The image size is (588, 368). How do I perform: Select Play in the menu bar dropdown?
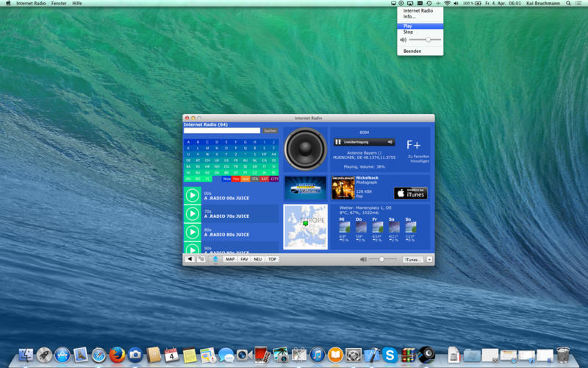tap(408, 26)
